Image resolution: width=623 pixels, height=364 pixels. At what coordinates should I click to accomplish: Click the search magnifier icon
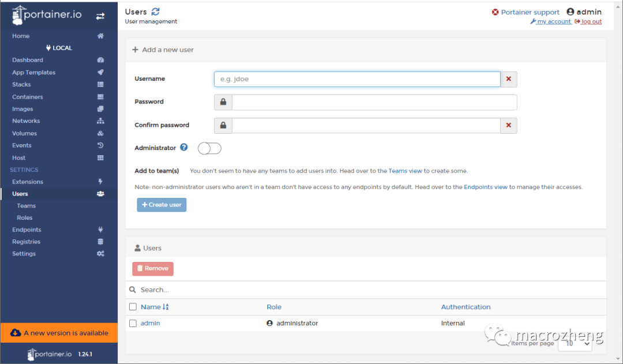coord(133,290)
